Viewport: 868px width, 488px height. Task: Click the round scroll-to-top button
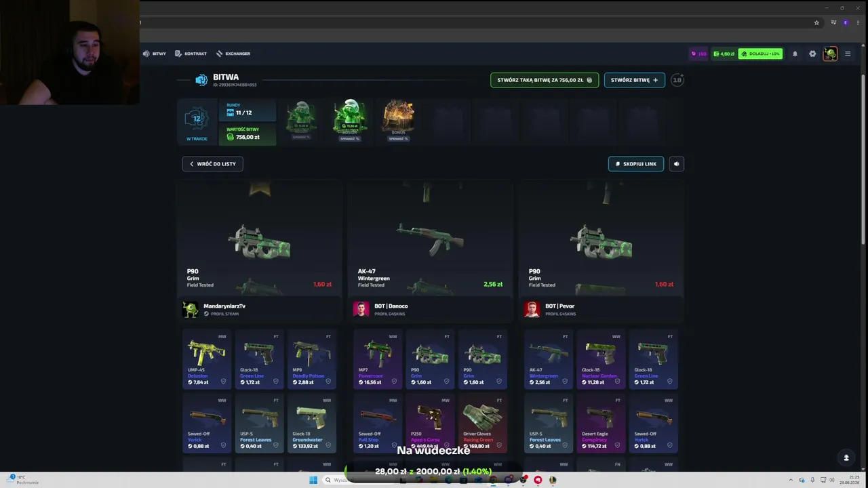tap(846, 457)
